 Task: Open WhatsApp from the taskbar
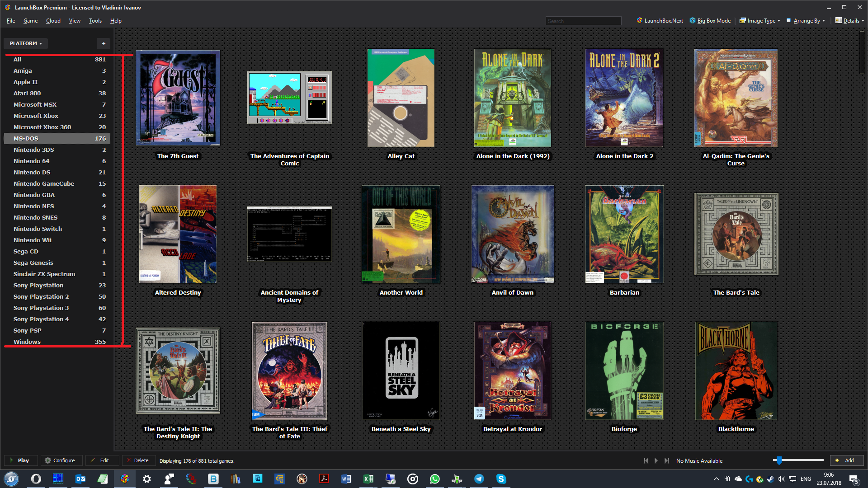[435, 479]
